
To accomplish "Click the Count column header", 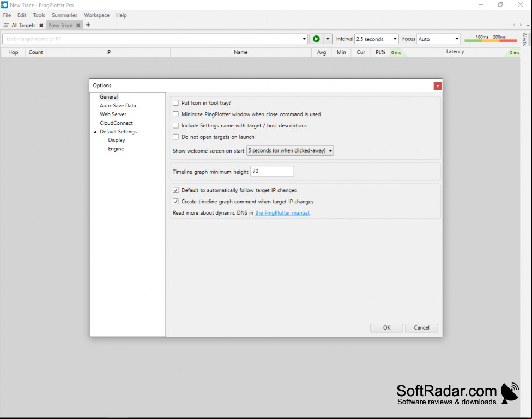I will 35,52.
